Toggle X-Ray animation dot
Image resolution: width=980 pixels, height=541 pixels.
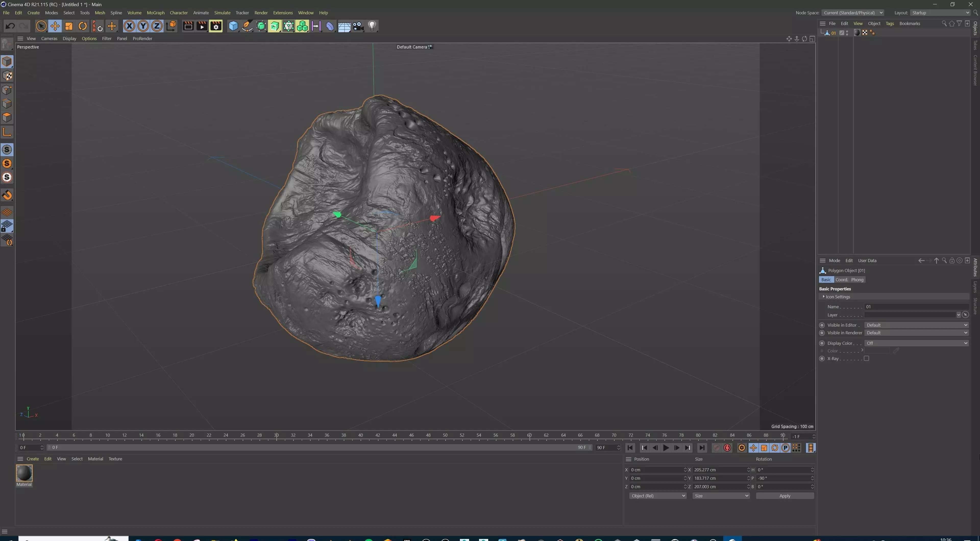coord(822,358)
